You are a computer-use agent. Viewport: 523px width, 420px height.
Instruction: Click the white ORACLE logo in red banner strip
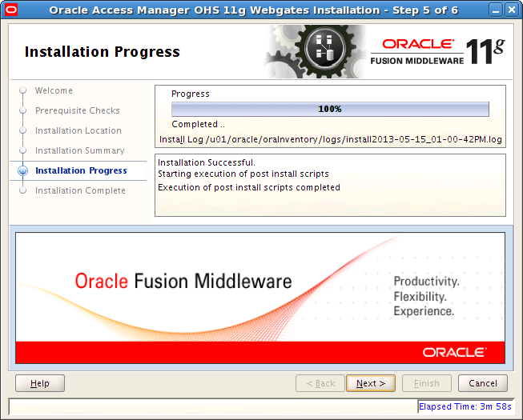pos(455,352)
